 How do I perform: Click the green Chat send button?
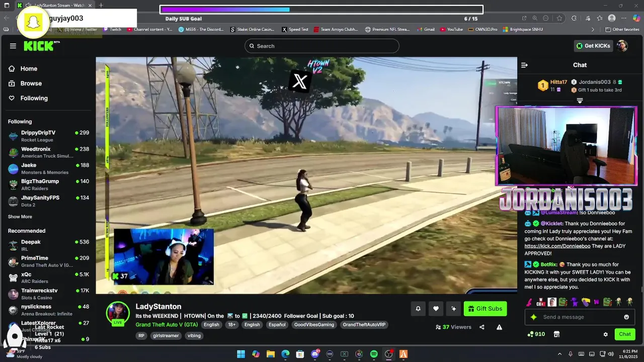tap(625, 334)
